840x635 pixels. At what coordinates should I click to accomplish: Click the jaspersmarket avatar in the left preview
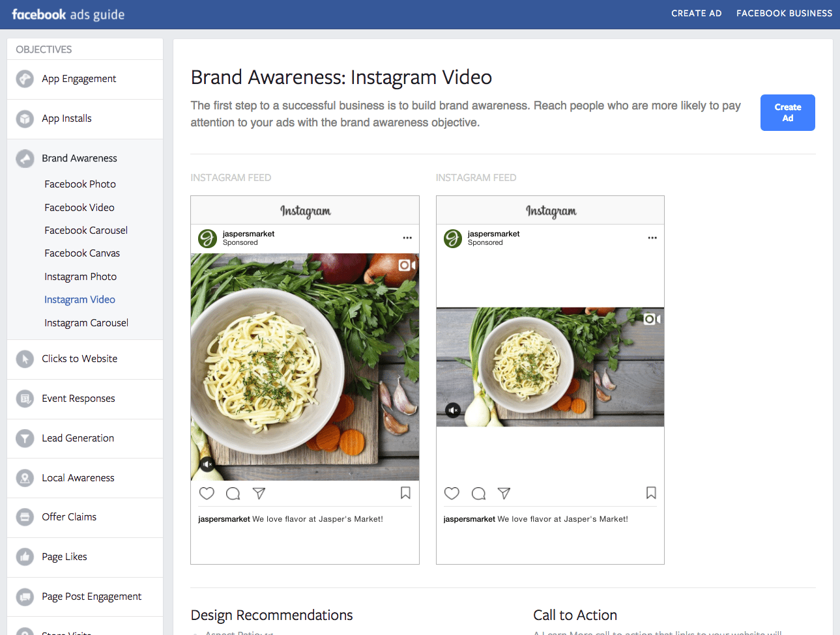(x=207, y=238)
